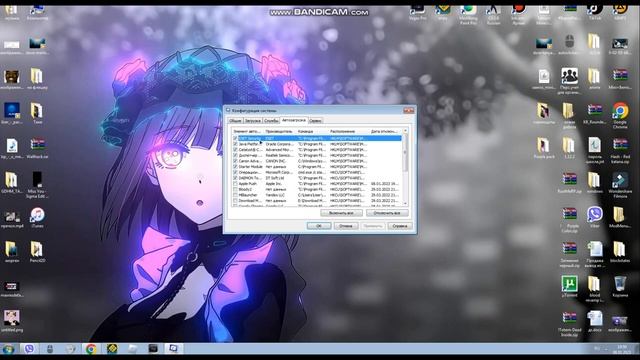Open the Windows Start menu
640x360 pixels.
8,349
